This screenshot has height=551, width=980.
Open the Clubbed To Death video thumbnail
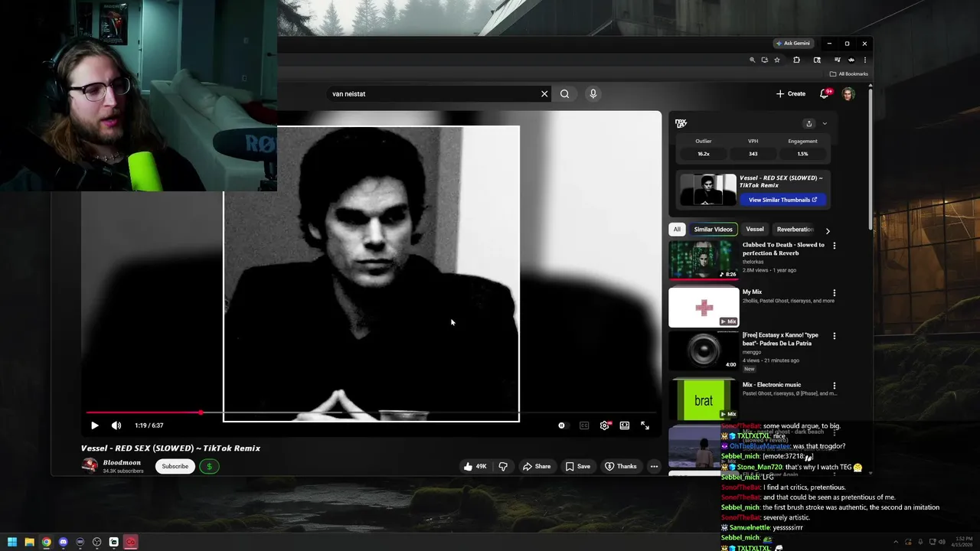point(704,260)
